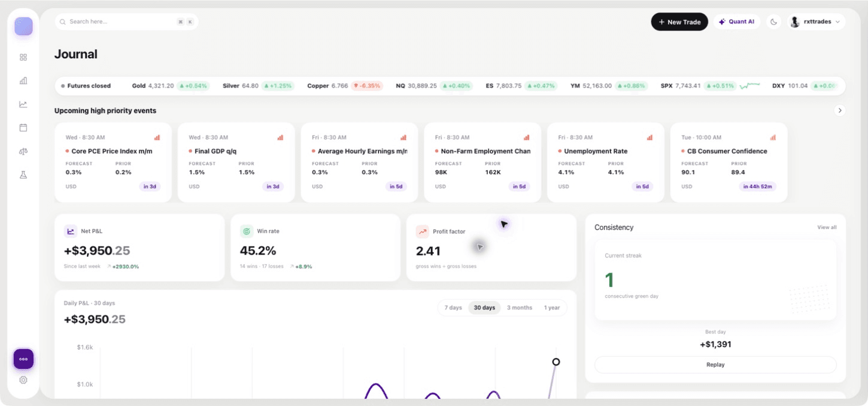Click Silver ticker in futures bar
Screen dimensions: 868x406
click(x=258, y=86)
